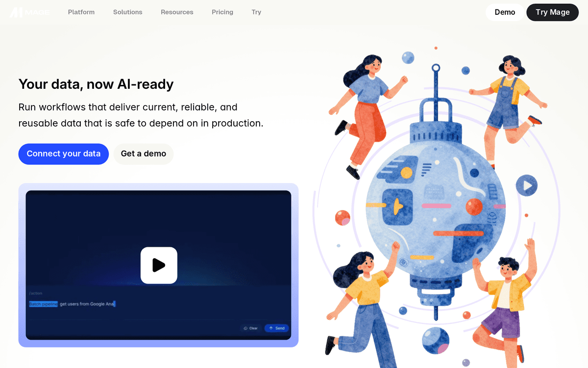This screenshot has width=588, height=368.
Task: Click the Your data, now AI-ready heading
Action: click(x=96, y=84)
